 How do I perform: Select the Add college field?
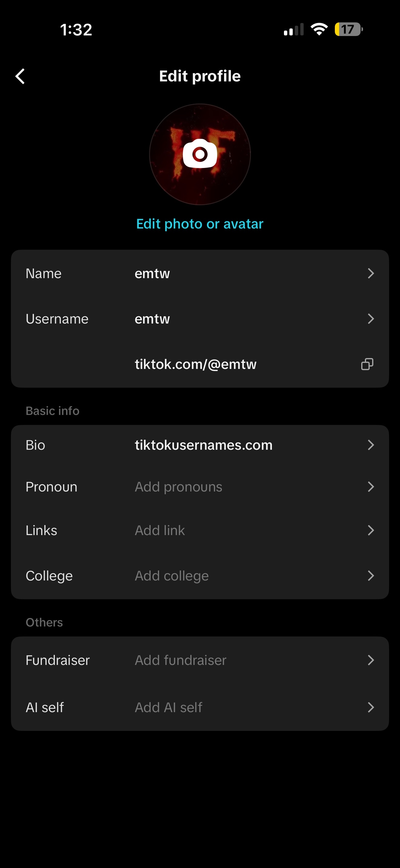[172, 576]
